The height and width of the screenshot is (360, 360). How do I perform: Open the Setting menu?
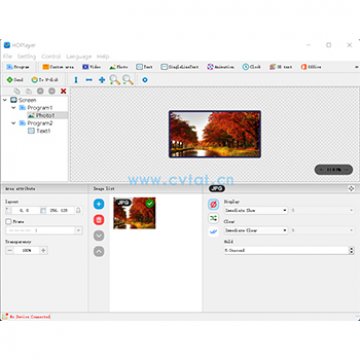coord(27,56)
